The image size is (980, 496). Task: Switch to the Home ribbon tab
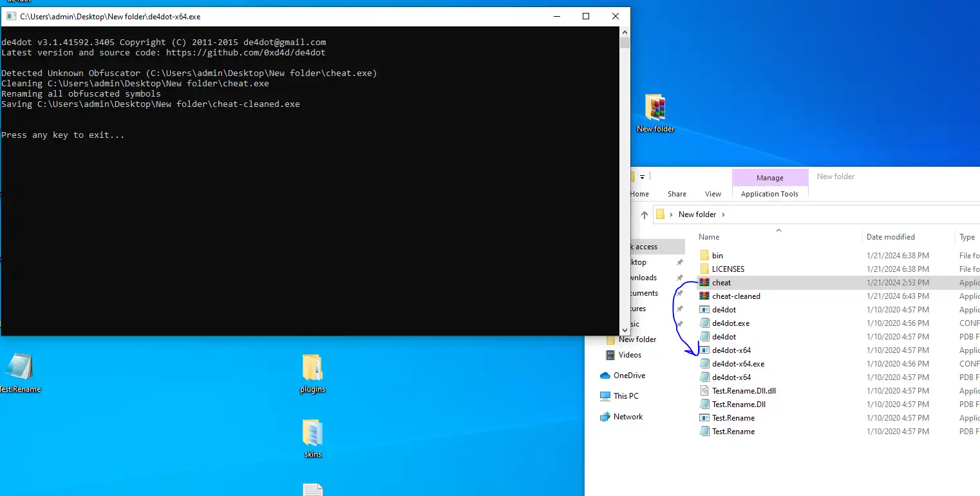[639, 194]
